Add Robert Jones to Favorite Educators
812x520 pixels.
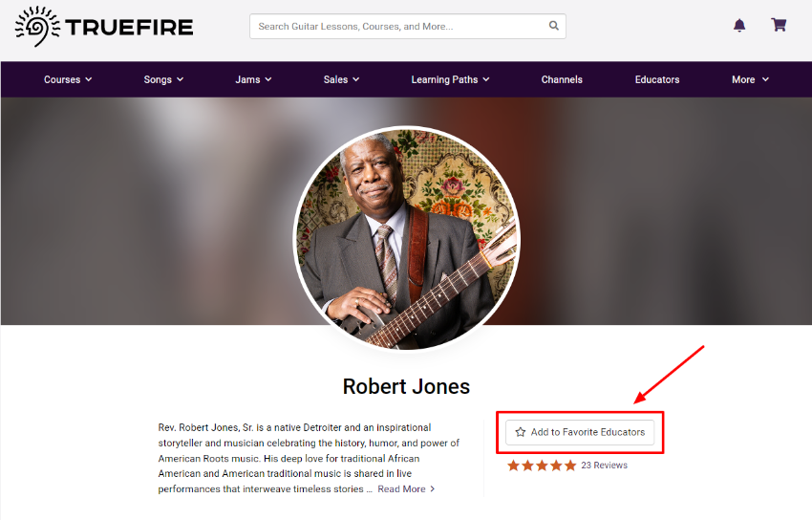(x=580, y=432)
